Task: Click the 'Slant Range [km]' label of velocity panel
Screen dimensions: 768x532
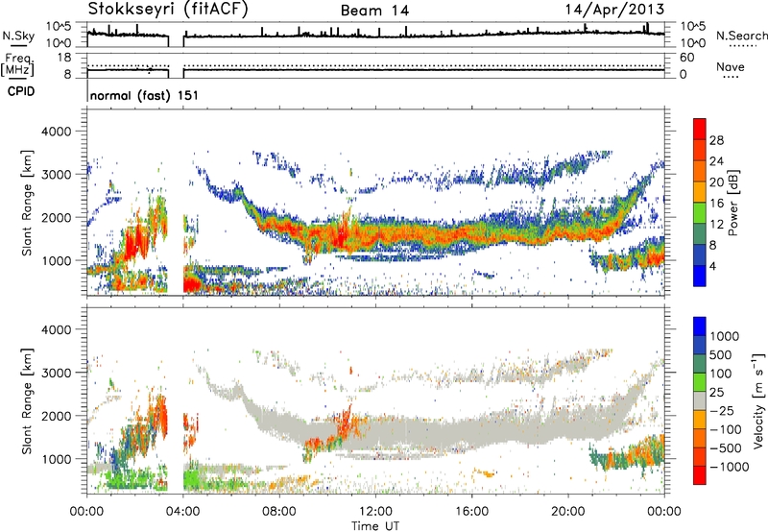Action: click(x=27, y=401)
